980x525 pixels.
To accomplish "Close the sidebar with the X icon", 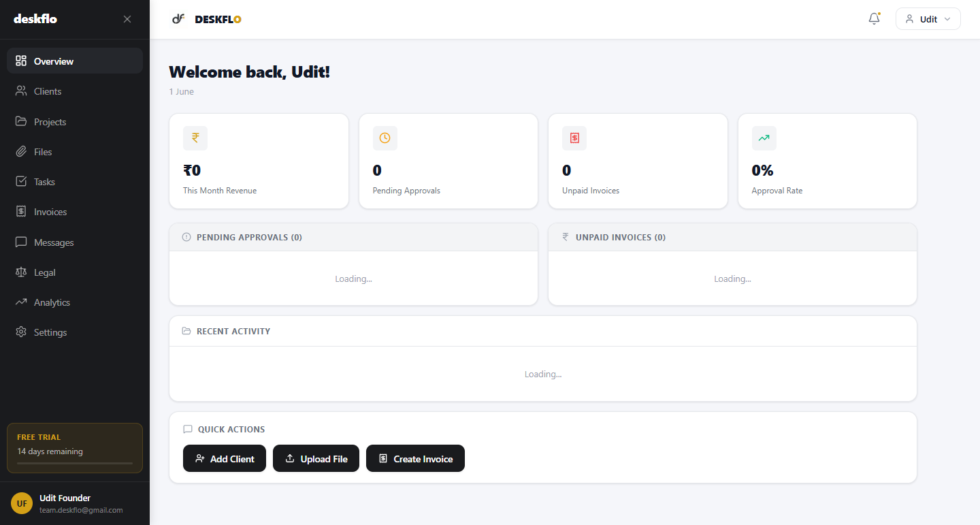I will [127, 19].
